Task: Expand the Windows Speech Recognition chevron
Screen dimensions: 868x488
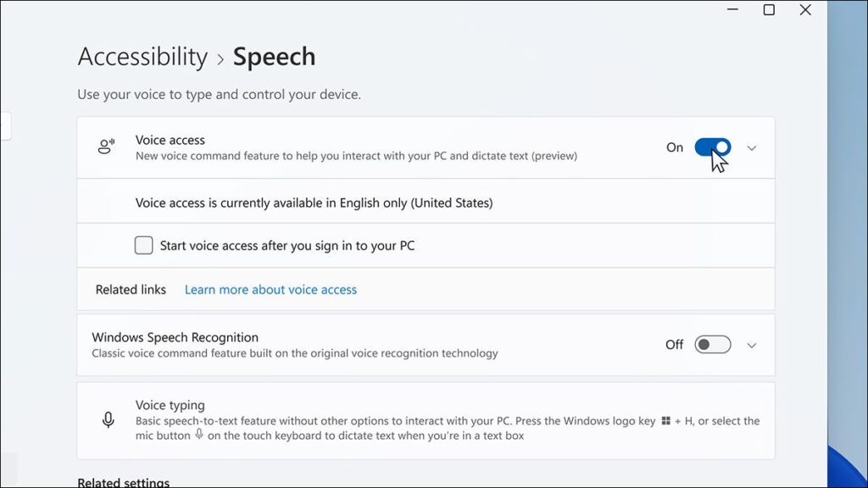Action: coord(752,346)
